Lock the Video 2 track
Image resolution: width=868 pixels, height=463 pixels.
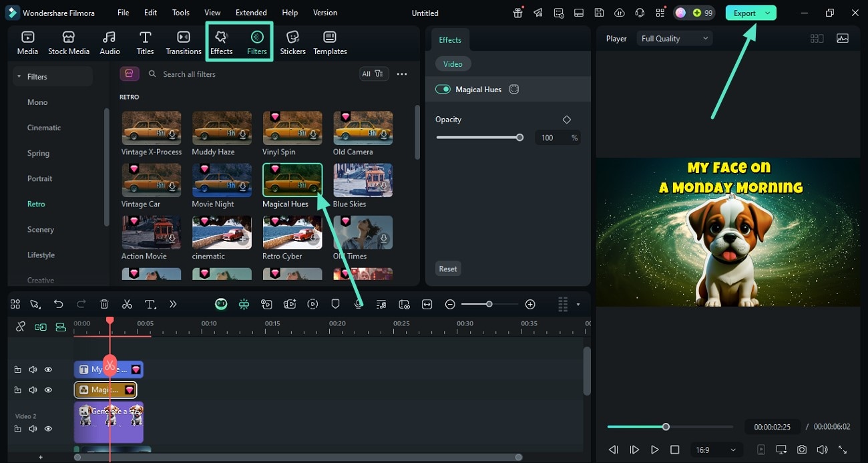point(17,428)
